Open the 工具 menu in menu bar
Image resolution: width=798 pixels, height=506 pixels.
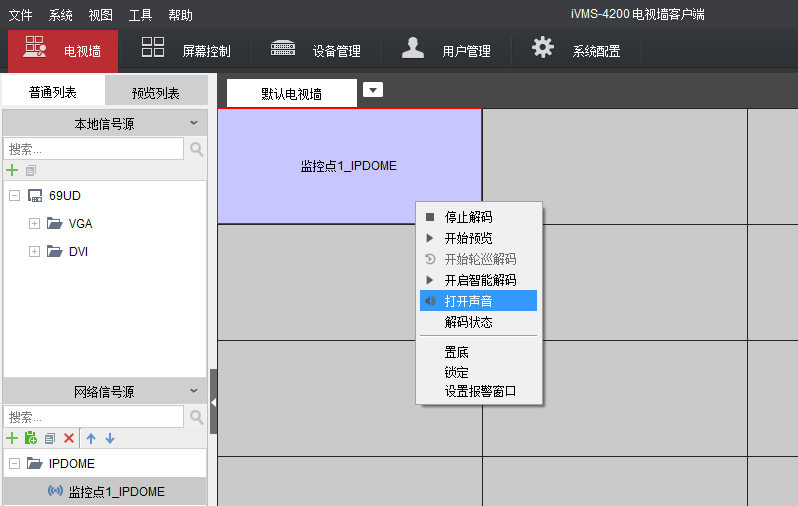point(140,15)
